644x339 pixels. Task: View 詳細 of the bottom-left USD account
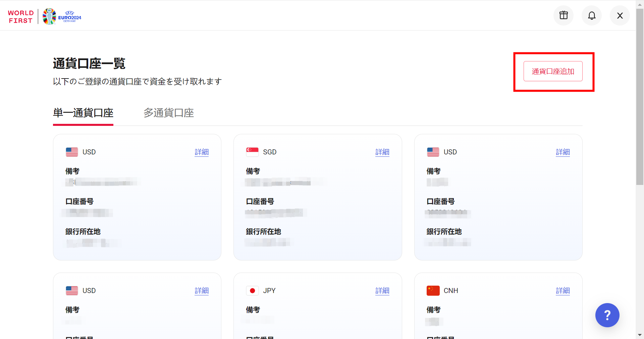click(x=202, y=291)
